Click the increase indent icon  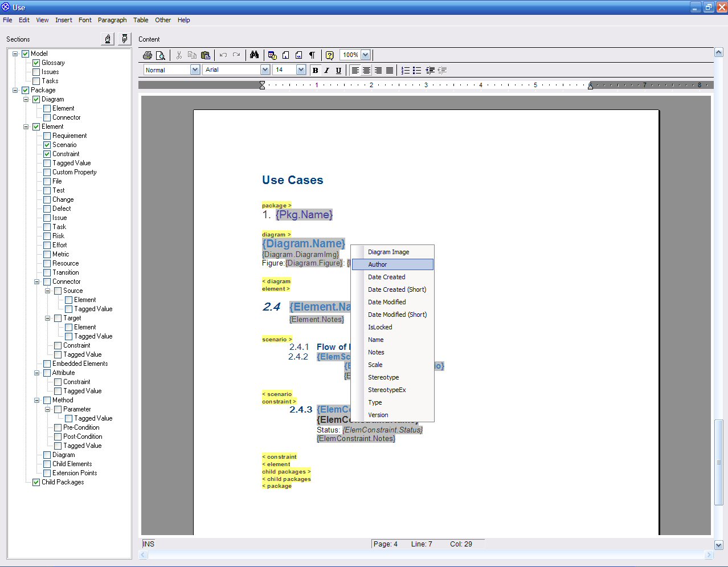coord(430,70)
